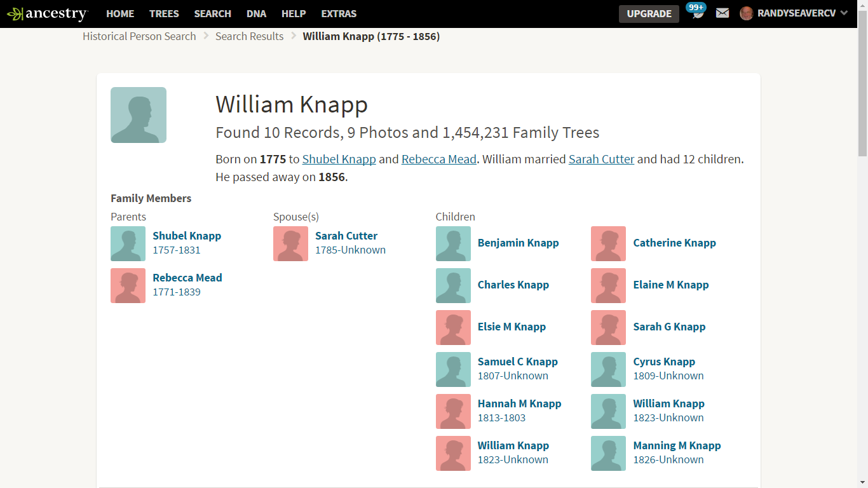The height and width of the screenshot is (488, 868).
Task: Click Sarah Cutter's spouse thumbnail
Action: pos(290,243)
